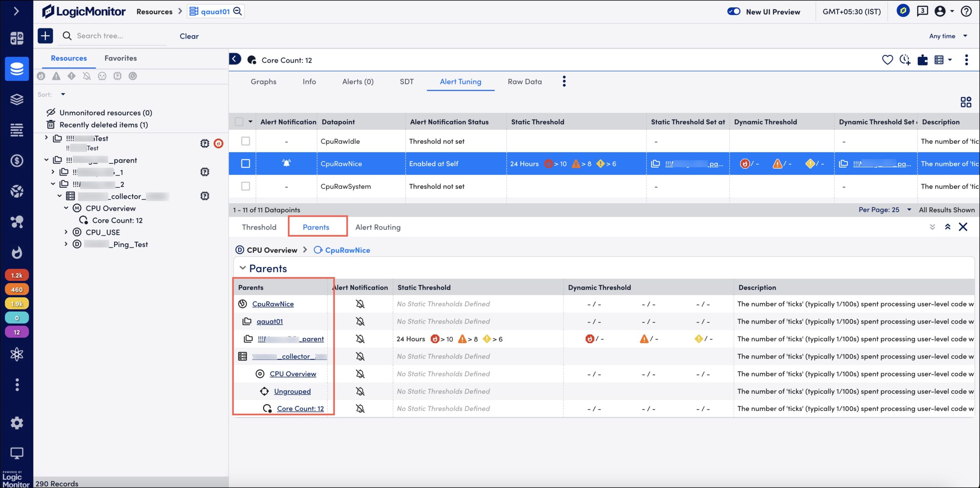Screen dimensions: 980x488
Task: Expand the CPU_USE tree node
Action: [x=66, y=232]
